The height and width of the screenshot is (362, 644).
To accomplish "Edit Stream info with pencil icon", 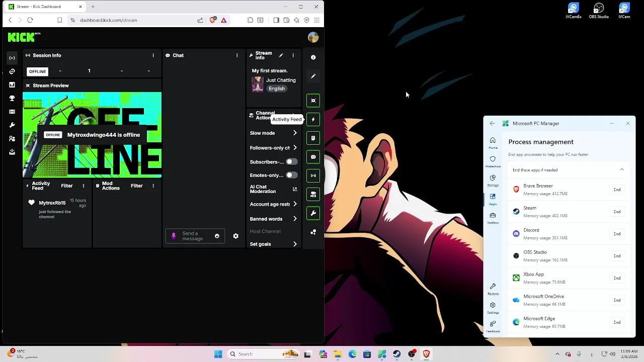I will coord(281,55).
